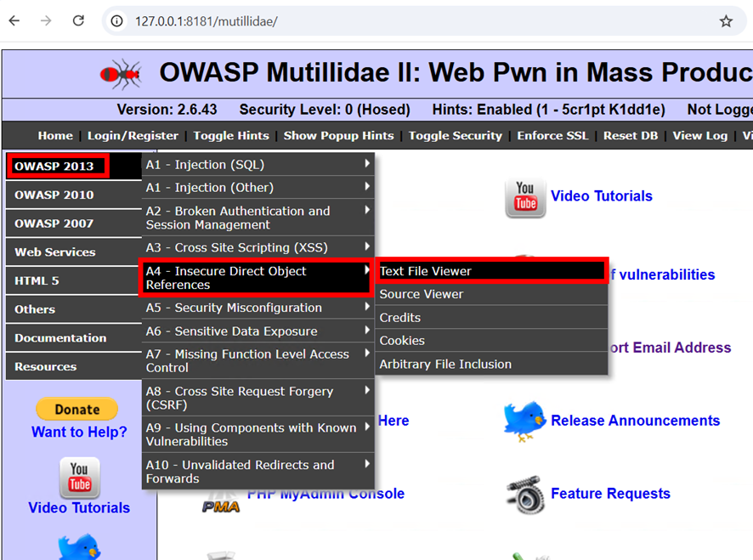
Task: Bookmark this page with the star icon
Action: [x=726, y=21]
